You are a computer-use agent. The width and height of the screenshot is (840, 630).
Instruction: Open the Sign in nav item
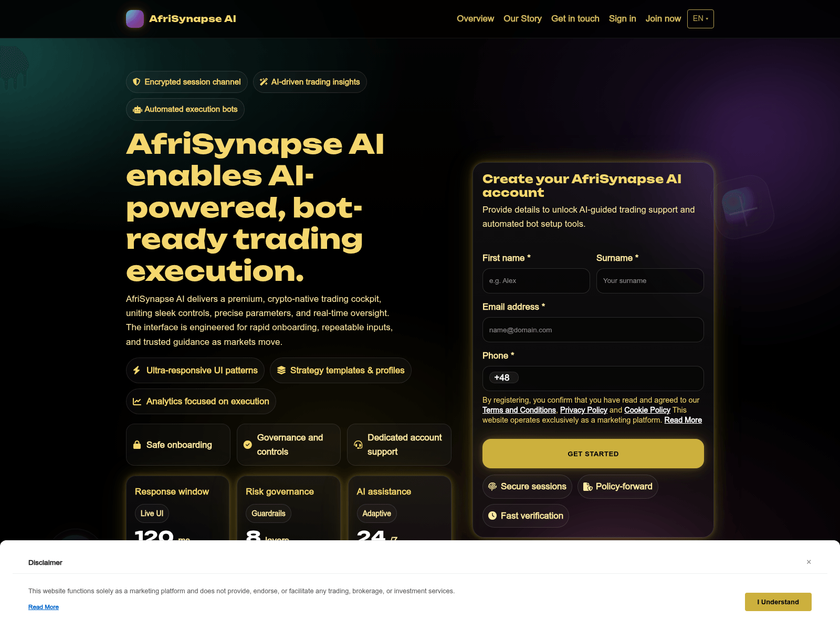pos(622,19)
